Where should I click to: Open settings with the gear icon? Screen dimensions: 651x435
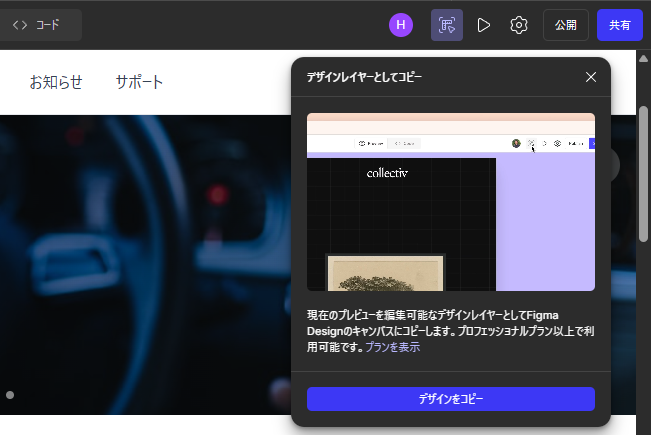point(519,25)
